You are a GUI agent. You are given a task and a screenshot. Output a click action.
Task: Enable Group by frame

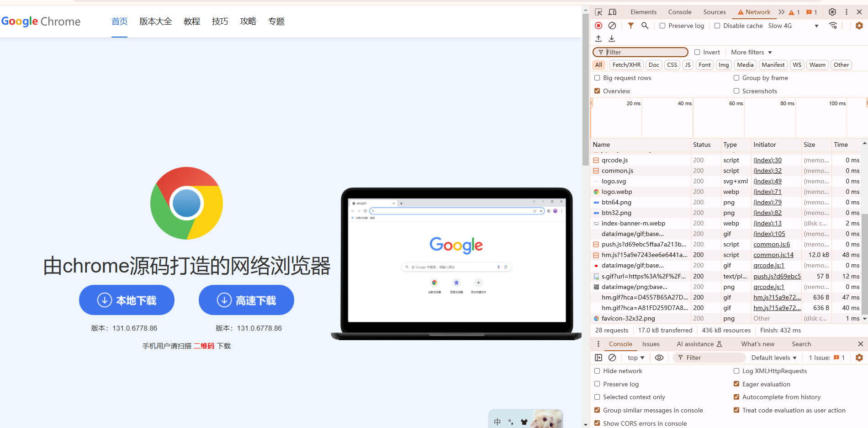[736, 78]
